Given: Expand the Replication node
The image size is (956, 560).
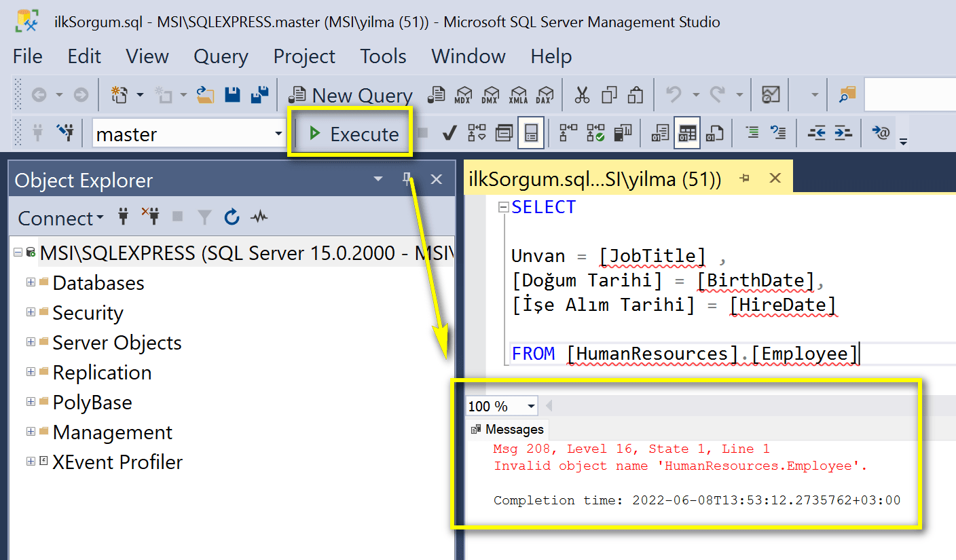Looking at the screenshot, I should pos(31,372).
